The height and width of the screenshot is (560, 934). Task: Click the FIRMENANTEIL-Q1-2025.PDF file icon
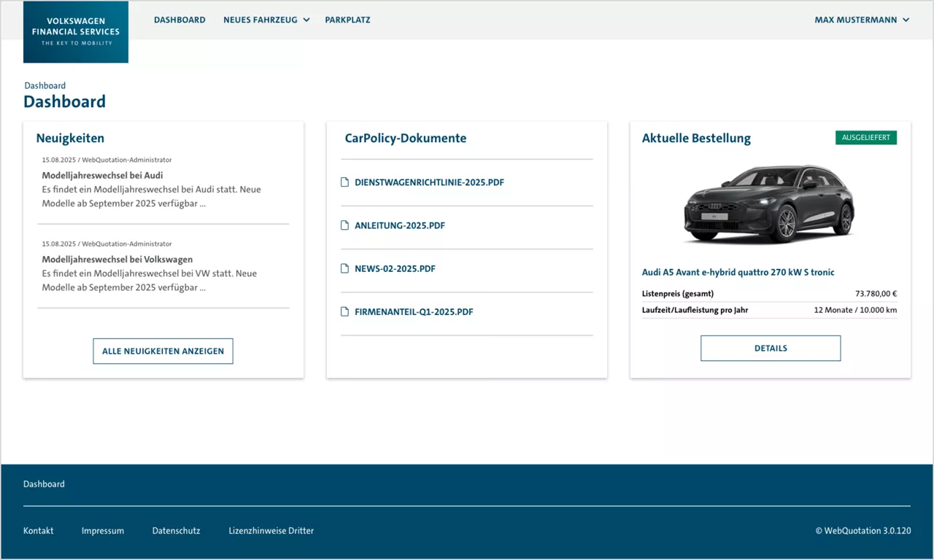coord(344,311)
